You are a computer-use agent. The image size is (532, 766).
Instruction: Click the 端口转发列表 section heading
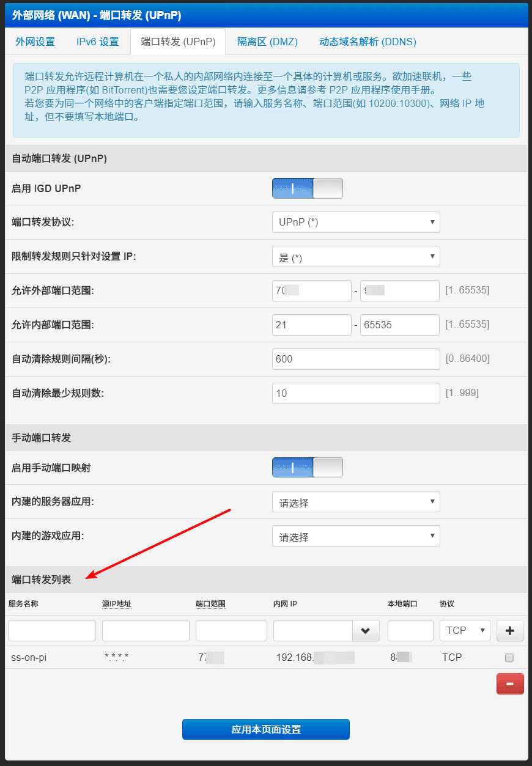pyautogui.click(x=42, y=580)
